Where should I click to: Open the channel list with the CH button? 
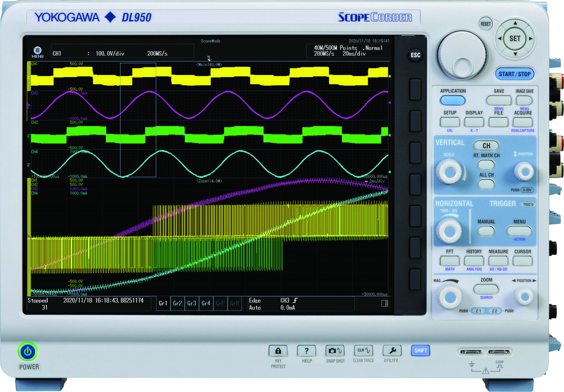click(486, 145)
